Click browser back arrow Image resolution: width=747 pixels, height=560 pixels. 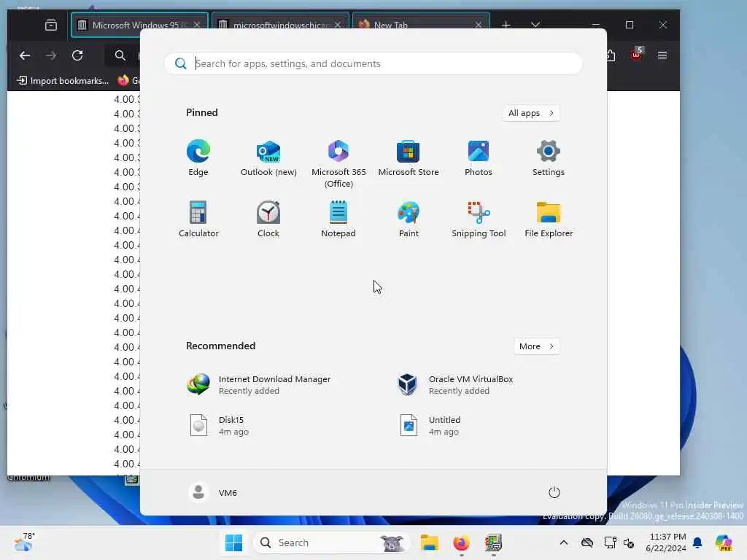point(25,55)
